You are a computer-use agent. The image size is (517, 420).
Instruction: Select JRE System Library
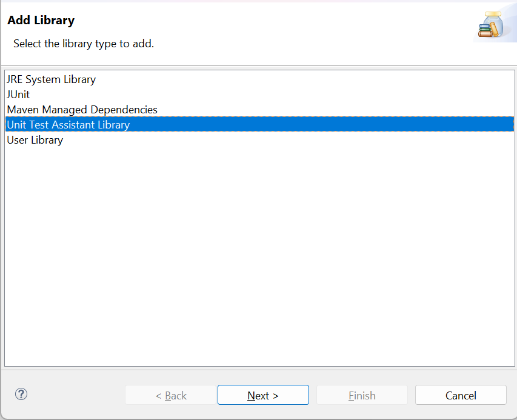(x=51, y=79)
